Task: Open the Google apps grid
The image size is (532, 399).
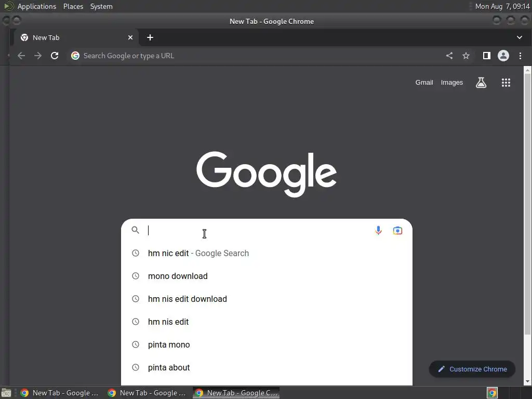Action: (506, 83)
